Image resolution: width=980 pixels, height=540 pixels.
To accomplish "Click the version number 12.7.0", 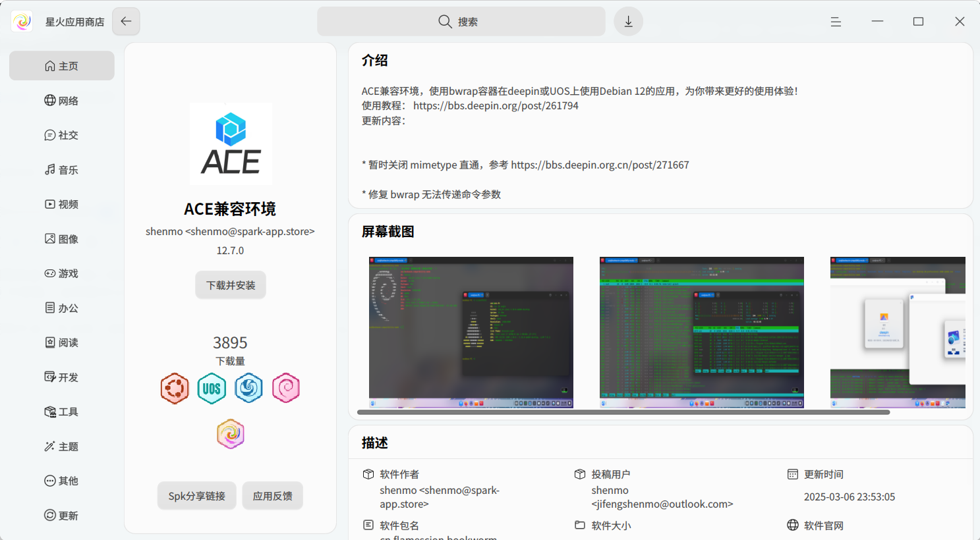I will (x=230, y=250).
